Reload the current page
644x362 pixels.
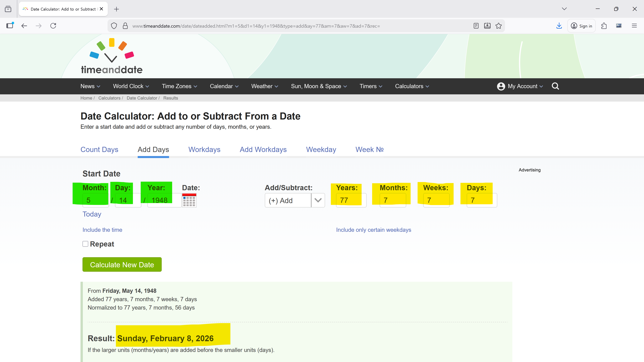click(53, 26)
